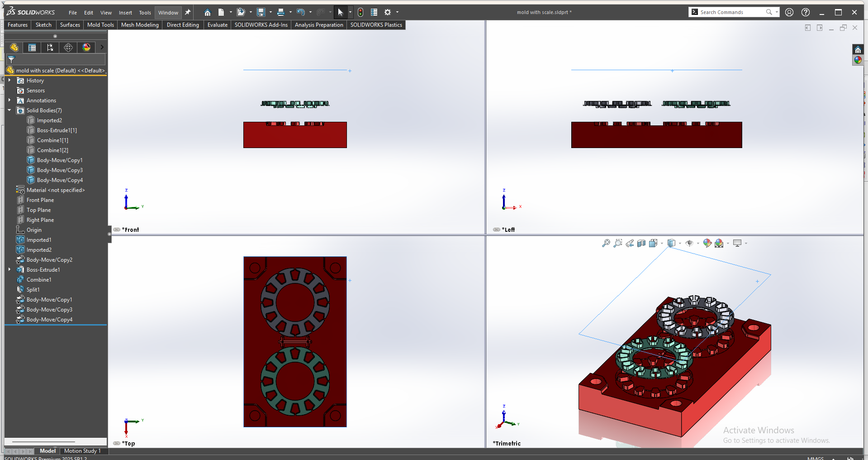Switch to the SOLIDWORKS Plastics tab
The width and height of the screenshot is (868, 460).
pos(376,25)
